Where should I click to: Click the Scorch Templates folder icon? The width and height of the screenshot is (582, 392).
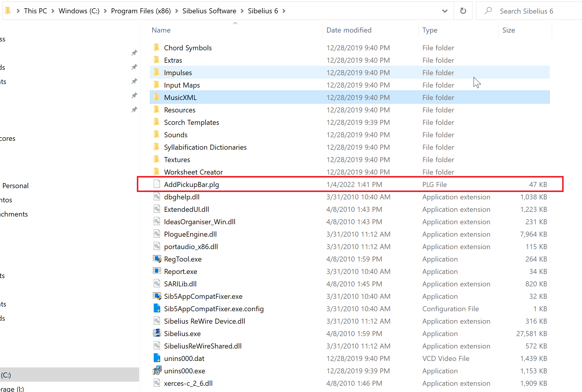(157, 122)
